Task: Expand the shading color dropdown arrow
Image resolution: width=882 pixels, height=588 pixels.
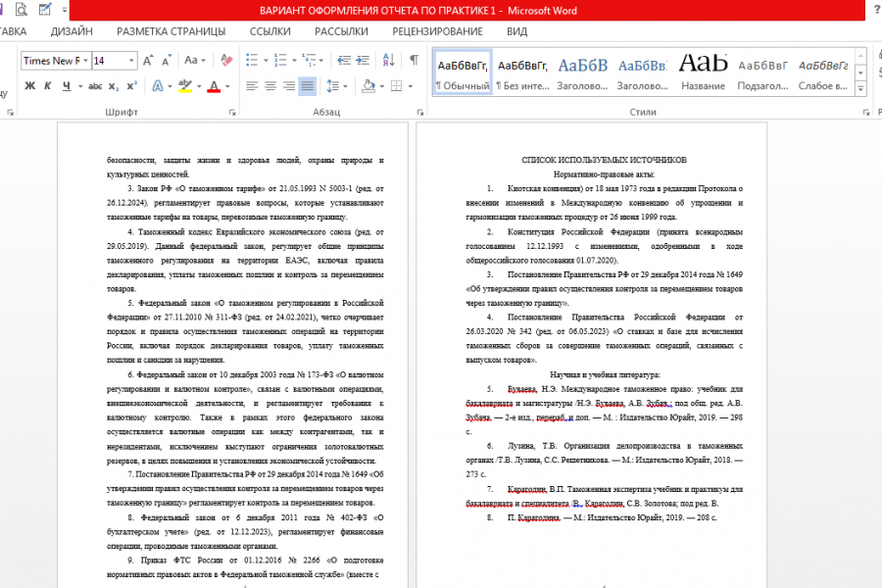Action: [x=382, y=86]
